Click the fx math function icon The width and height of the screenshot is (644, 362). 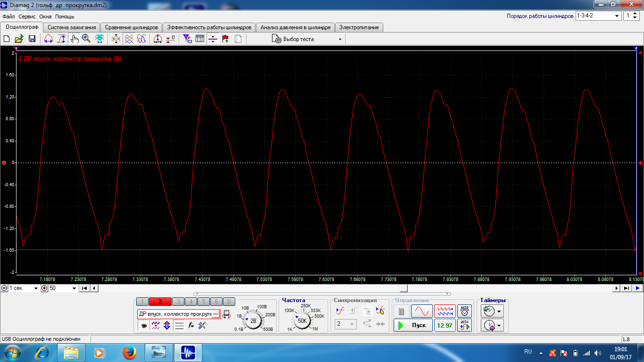point(191,325)
